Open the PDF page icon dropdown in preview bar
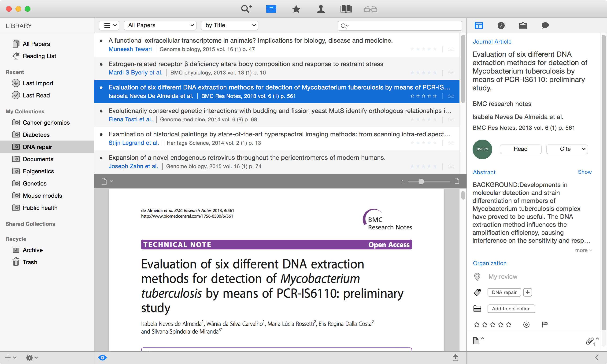Viewport: 607px width, 364px height. (x=107, y=181)
